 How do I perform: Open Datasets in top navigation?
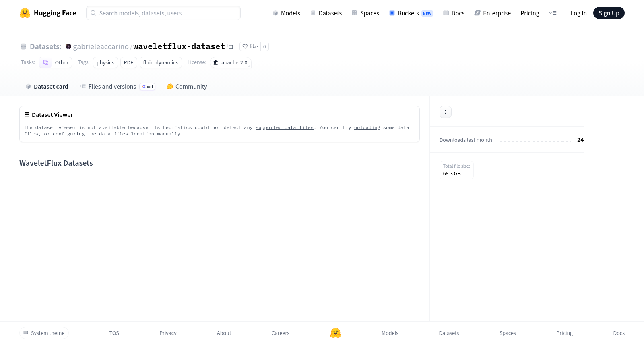[x=326, y=13]
